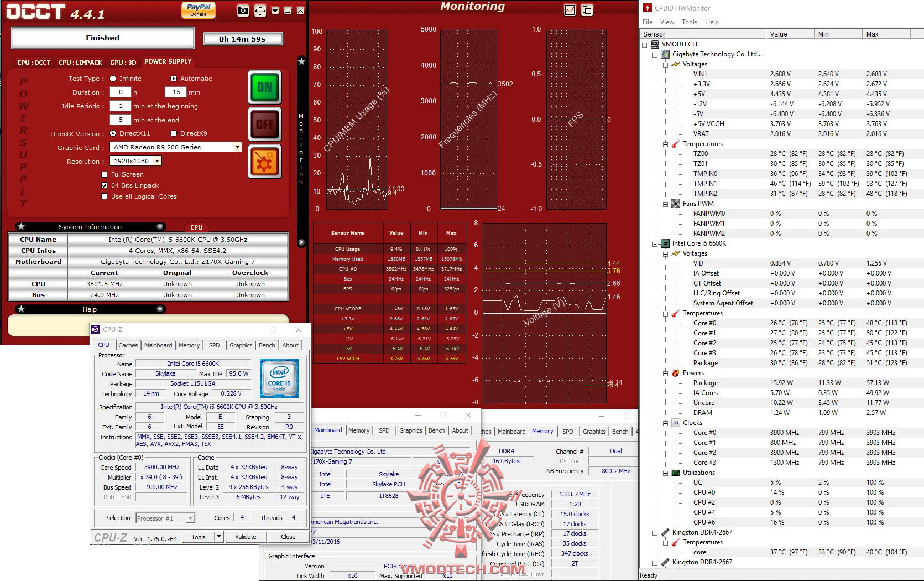Enable the FullScreen checkbox
Image resolution: width=924 pixels, height=581 pixels.
[105, 174]
